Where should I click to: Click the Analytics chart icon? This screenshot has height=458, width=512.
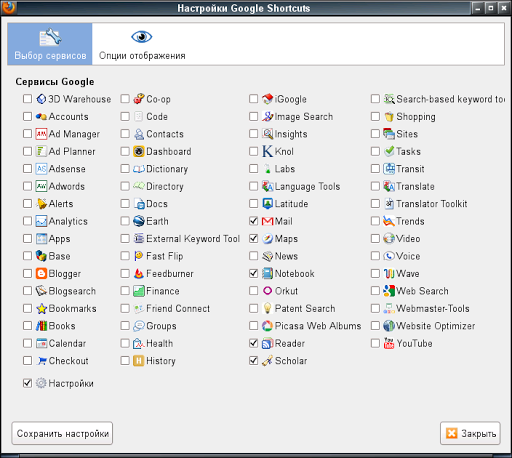pyautogui.click(x=41, y=221)
